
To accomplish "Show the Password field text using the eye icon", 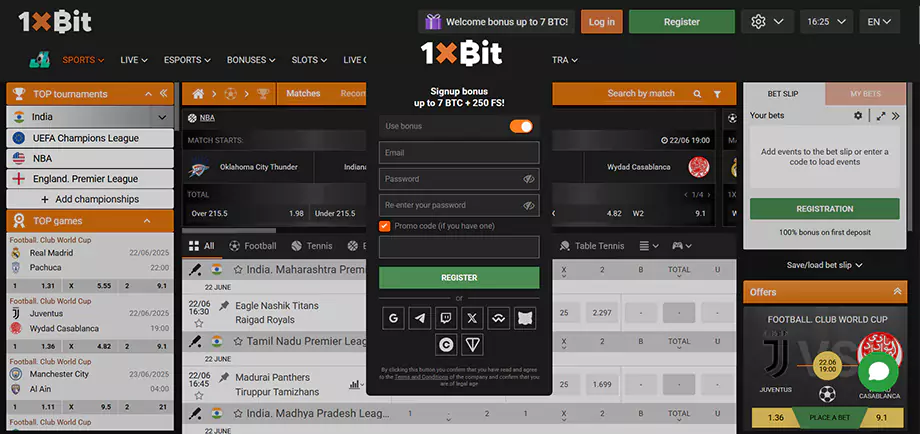I will pos(529,179).
